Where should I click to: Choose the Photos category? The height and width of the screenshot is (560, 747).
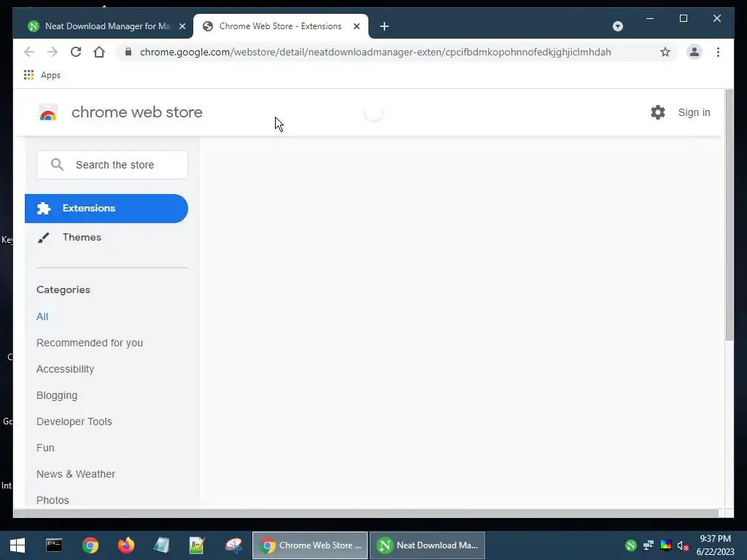53,500
